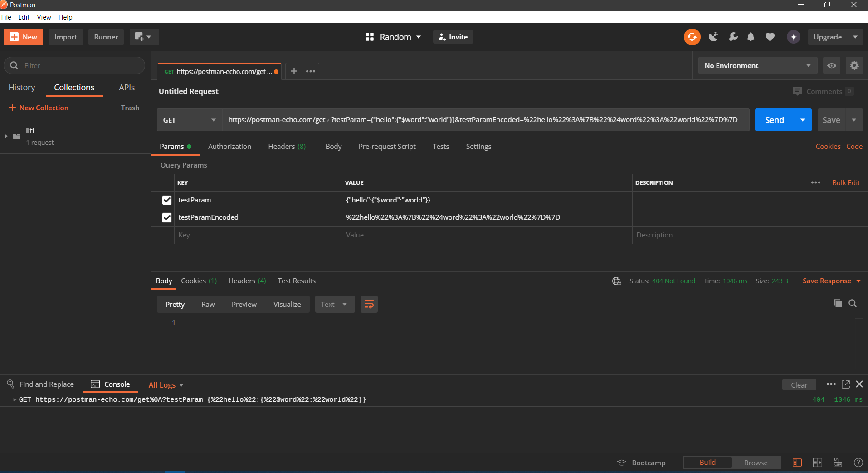868x473 pixels.
Task: Close the console panel
Action: pyautogui.click(x=859, y=384)
